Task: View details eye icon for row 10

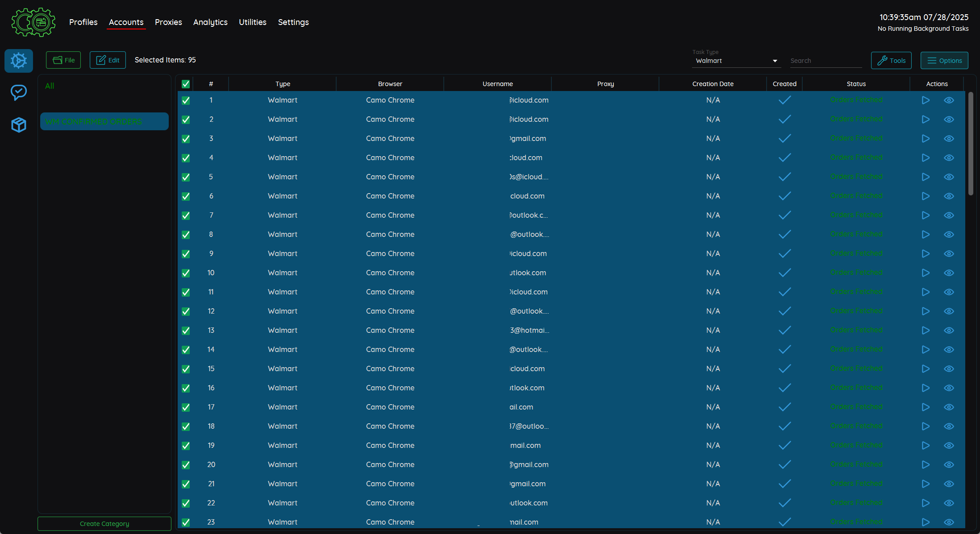Action: [949, 273]
